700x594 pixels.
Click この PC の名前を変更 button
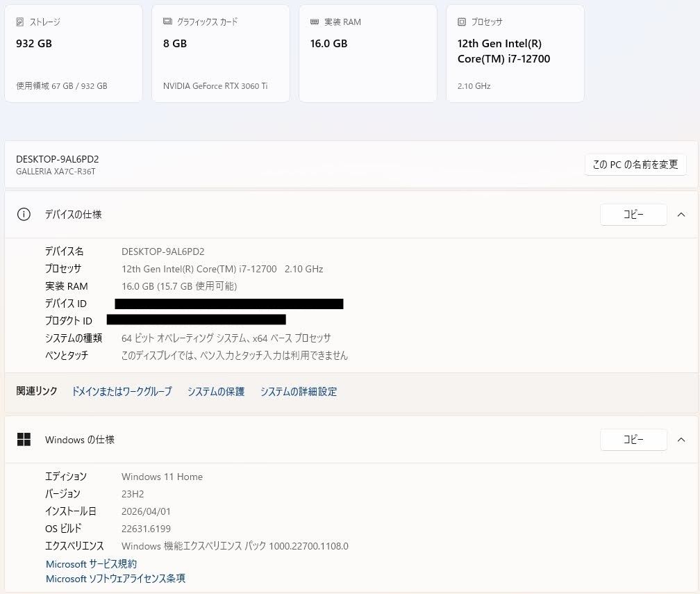(x=635, y=165)
